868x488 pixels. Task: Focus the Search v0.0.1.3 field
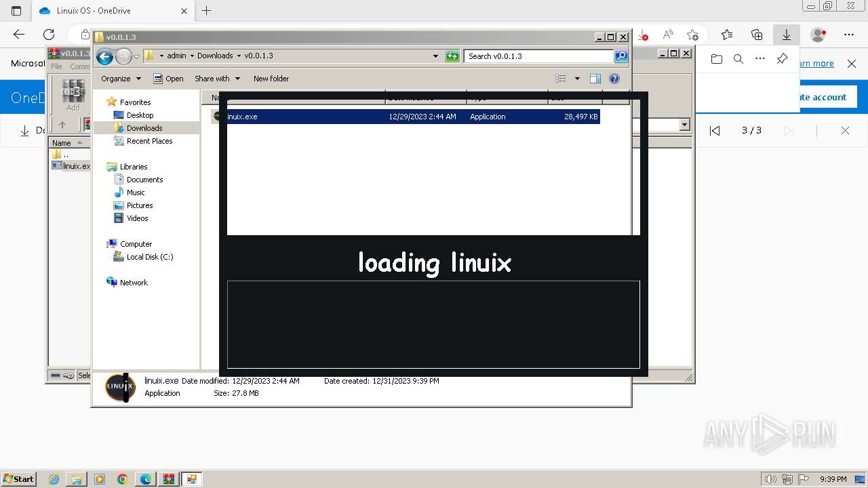pyautogui.click(x=539, y=56)
